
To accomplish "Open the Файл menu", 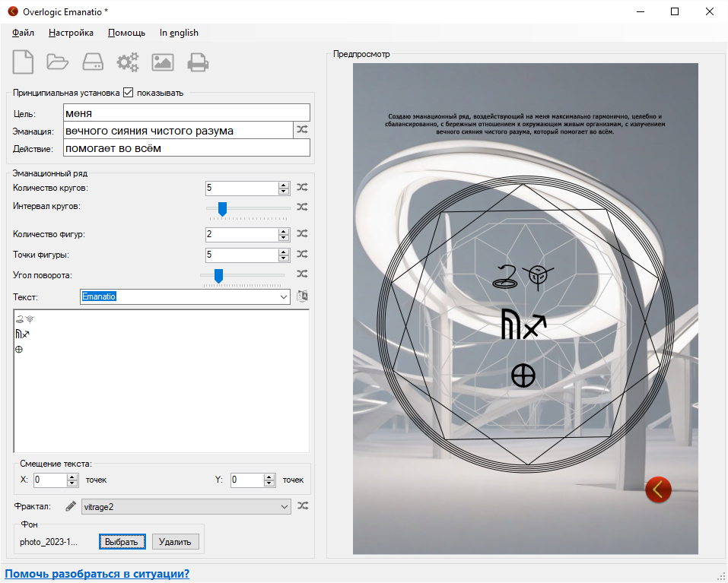I will point(24,33).
